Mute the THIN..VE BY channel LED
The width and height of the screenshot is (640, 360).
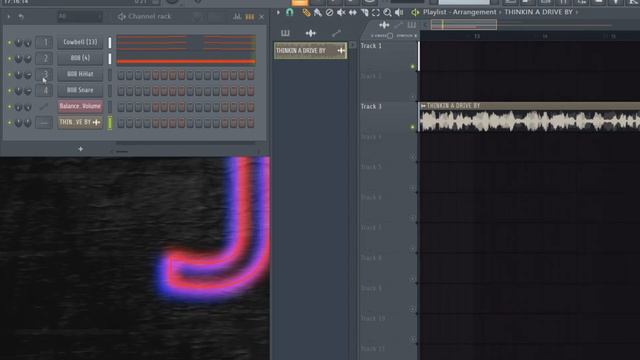9,123
